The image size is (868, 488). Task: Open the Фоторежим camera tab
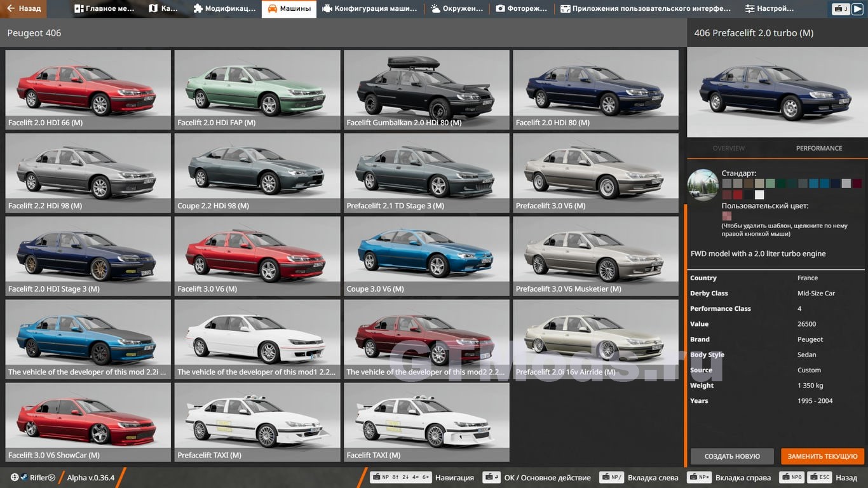(x=522, y=9)
